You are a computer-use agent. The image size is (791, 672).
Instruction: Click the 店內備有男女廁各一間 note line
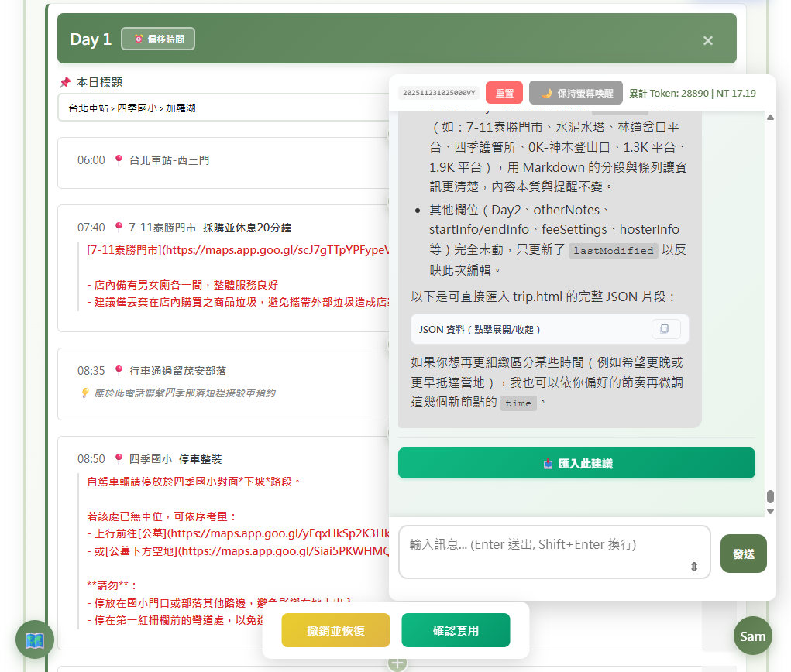pos(182,285)
